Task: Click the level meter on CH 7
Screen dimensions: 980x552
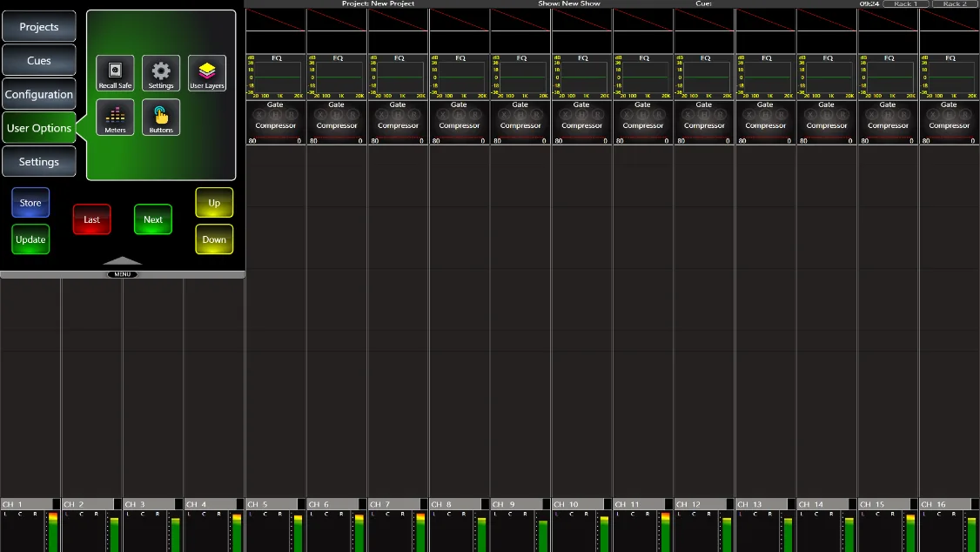Action: coord(420,532)
